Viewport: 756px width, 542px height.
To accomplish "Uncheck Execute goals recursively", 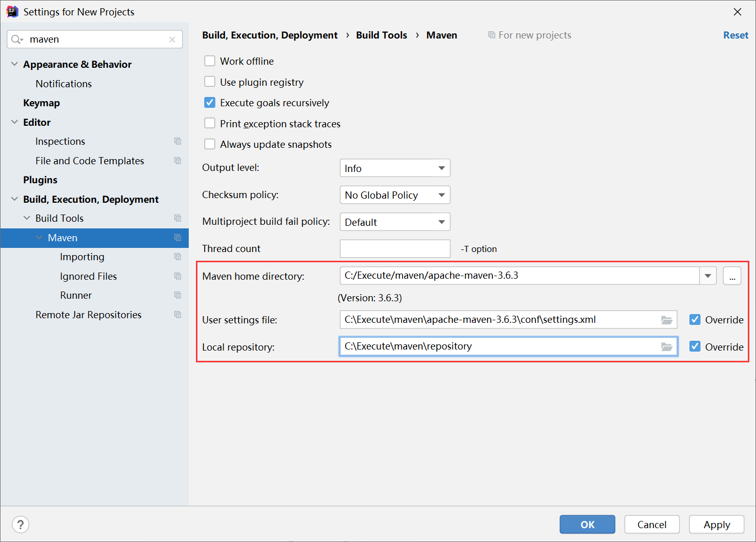I will [210, 103].
